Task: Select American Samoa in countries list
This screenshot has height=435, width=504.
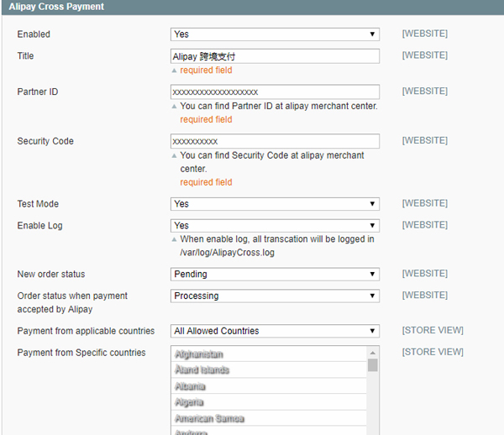Action: (209, 418)
